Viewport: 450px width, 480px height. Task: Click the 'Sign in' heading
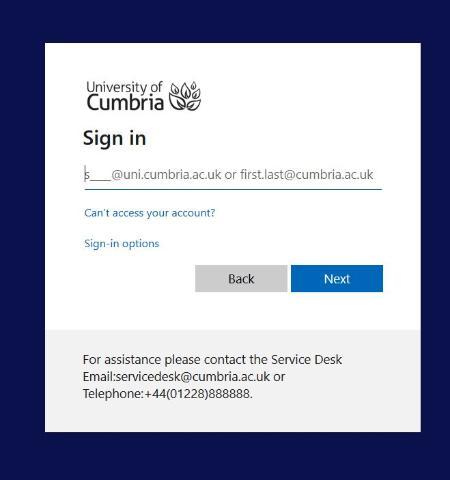coord(115,138)
